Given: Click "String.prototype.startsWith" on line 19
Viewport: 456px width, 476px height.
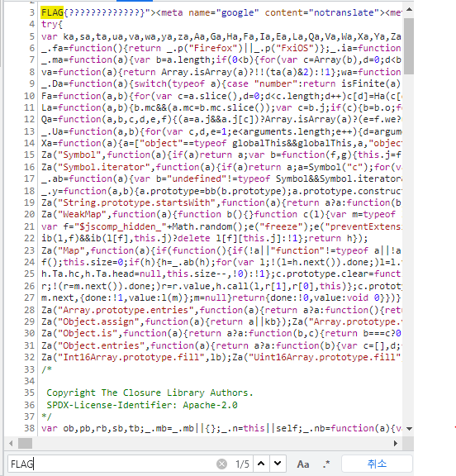Looking at the screenshot, I should pyautogui.click(x=136, y=202).
